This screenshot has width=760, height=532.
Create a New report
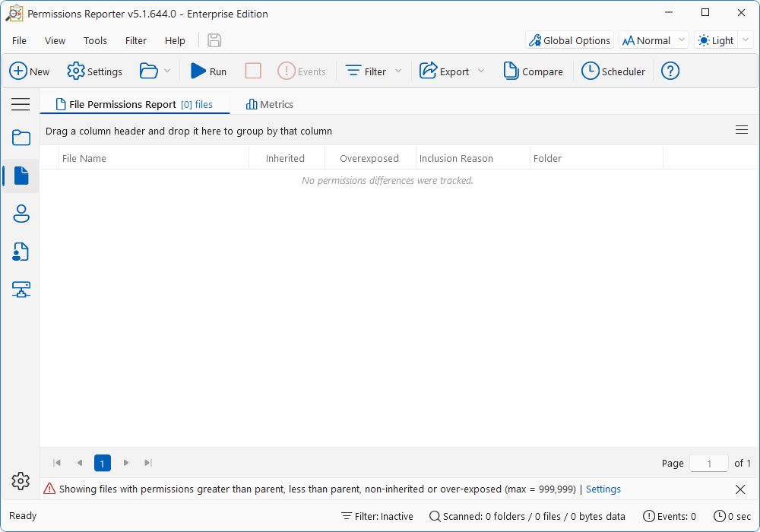pyautogui.click(x=29, y=71)
